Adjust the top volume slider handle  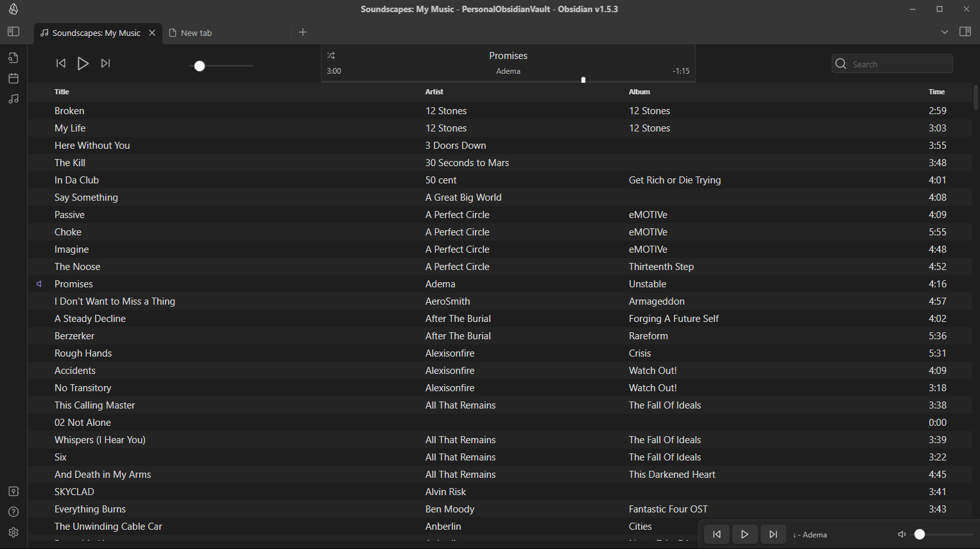point(200,65)
